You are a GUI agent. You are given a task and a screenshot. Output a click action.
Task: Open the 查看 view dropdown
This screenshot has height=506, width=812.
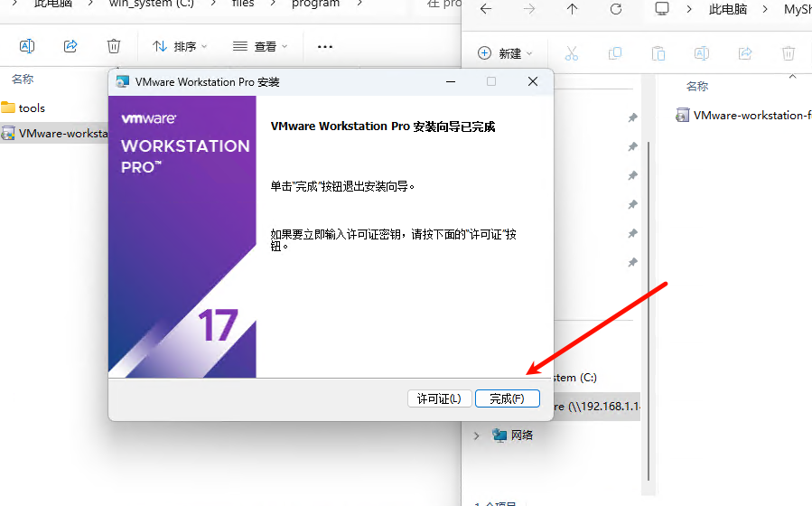coord(260,47)
